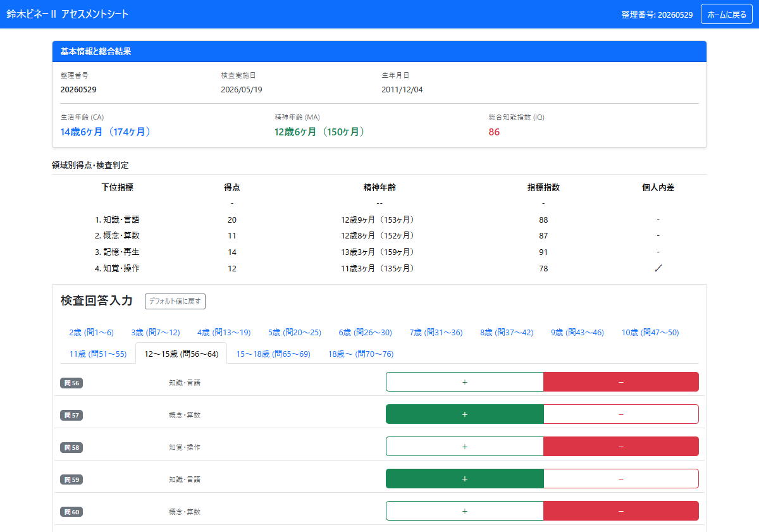Click the 検査実施日 value 2026/05/19
This screenshot has width=759, height=532.
coord(242,90)
